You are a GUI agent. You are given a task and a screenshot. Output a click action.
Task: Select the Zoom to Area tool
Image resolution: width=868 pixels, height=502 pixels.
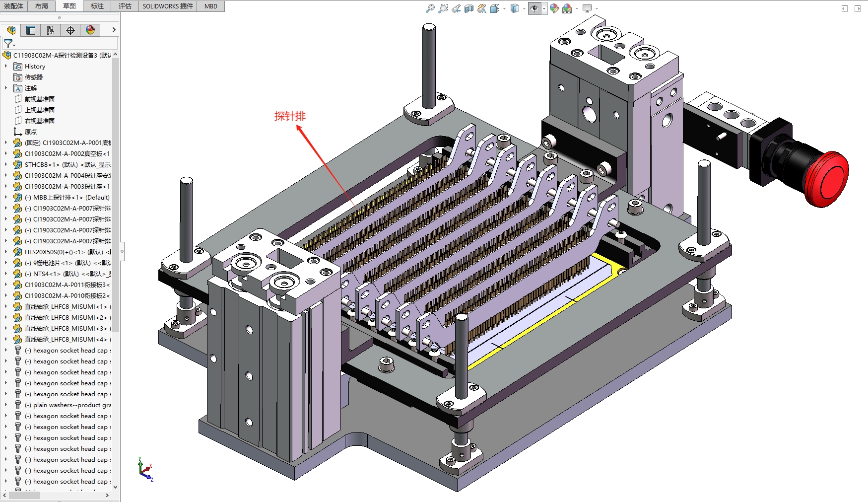click(443, 8)
